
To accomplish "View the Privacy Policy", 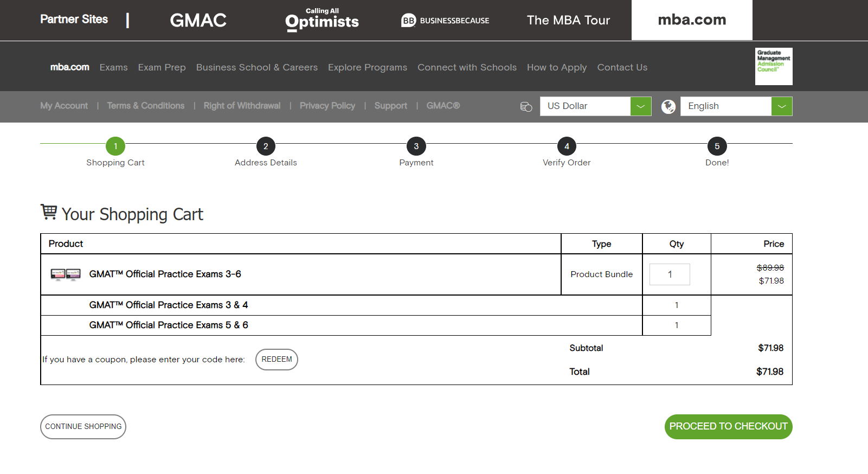I will coord(327,106).
